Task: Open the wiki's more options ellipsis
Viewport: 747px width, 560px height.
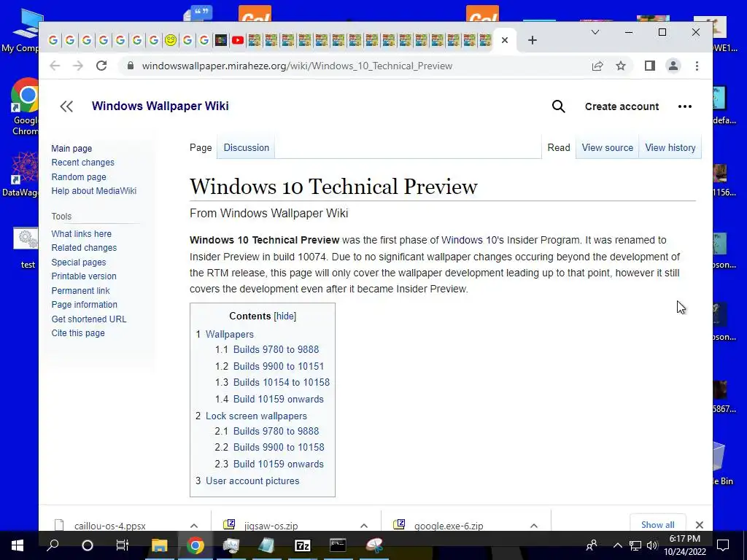Action: [684, 106]
